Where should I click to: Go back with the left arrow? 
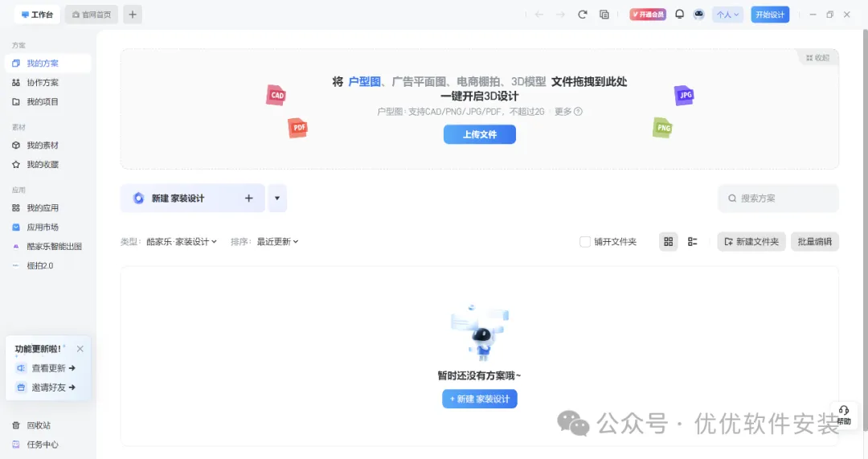[x=538, y=14]
